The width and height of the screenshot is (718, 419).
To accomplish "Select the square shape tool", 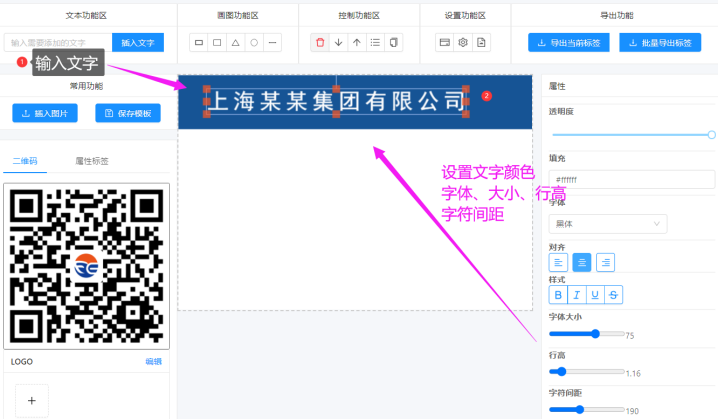I will 217,43.
